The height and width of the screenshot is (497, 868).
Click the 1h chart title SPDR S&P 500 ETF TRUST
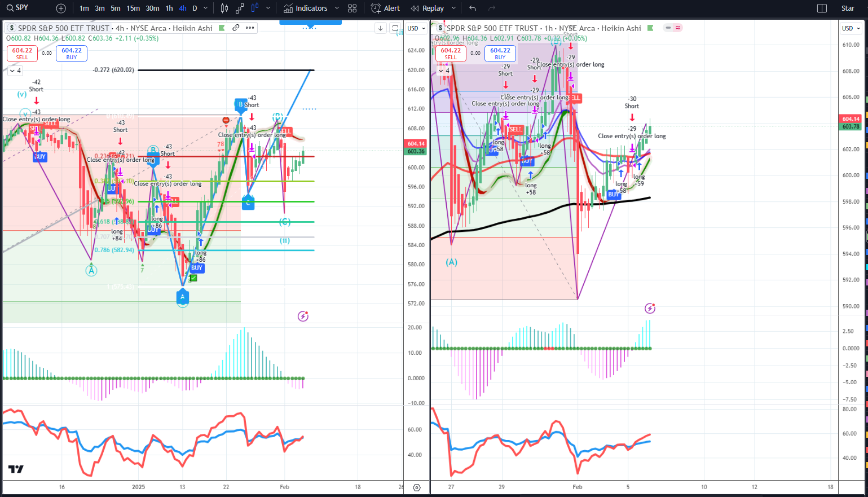click(492, 28)
